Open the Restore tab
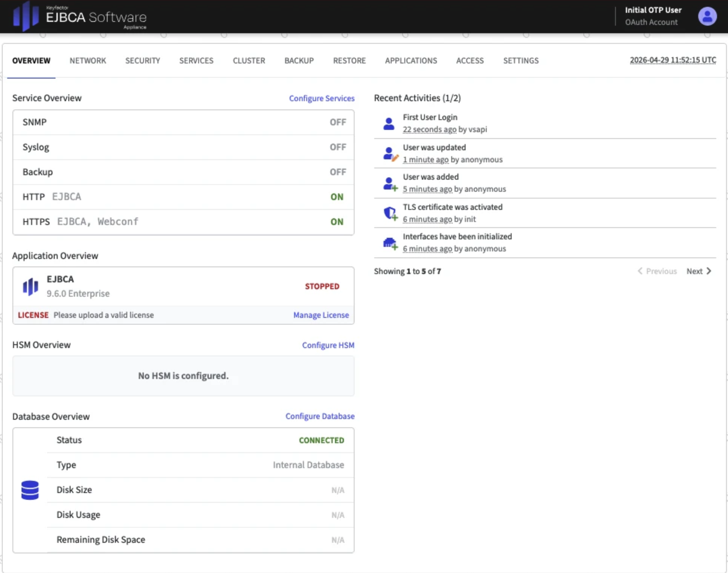The height and width of the screenshot is (573, 728). click(x=349, y=60)
